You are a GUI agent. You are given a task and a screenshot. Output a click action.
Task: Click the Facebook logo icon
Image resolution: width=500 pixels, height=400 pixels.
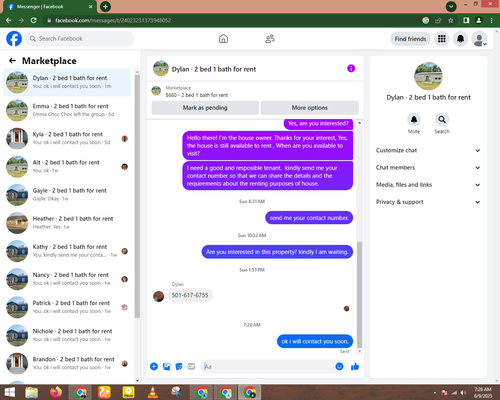coord(14,39)
